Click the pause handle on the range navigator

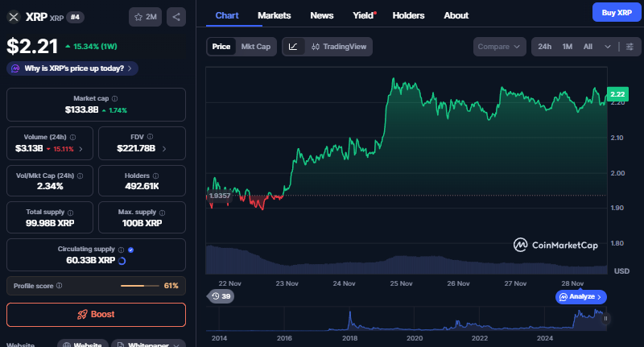tap(605, 318)
